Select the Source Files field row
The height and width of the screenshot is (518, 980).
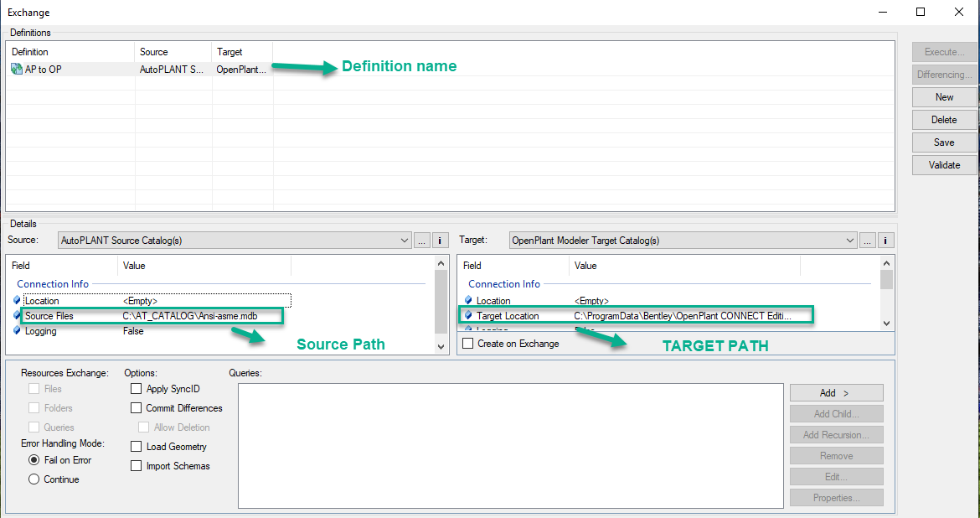click(152, 316)
